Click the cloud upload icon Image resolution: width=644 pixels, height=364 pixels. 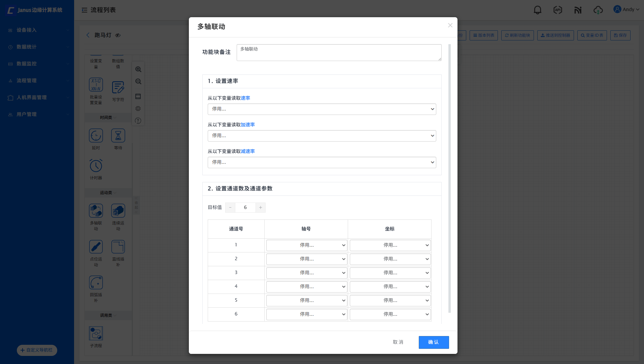(x=598, y=10)
